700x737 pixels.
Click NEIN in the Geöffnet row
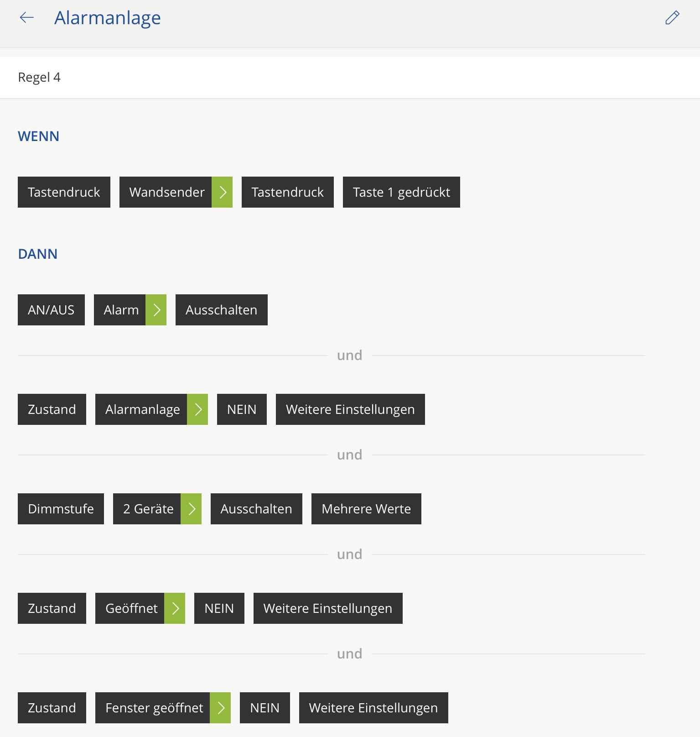click(x=219, y=608)
